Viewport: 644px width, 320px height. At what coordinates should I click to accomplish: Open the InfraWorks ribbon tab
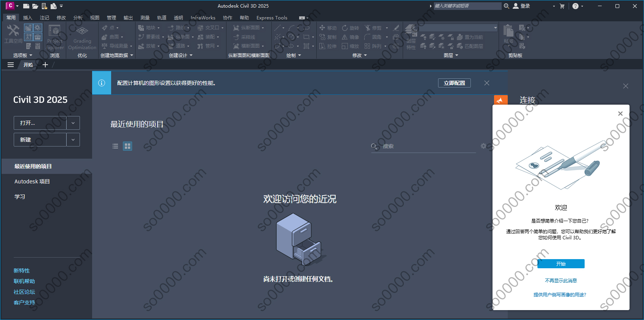pos(203,18)
